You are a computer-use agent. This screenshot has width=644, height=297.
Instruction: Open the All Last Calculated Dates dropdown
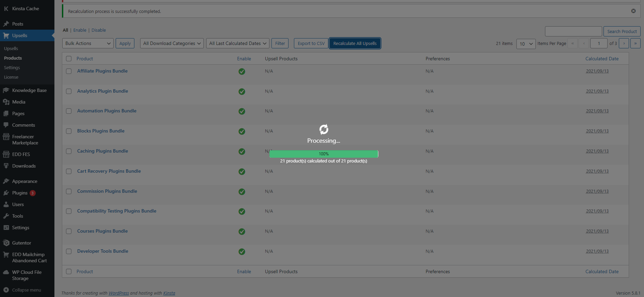click(237, 44)
